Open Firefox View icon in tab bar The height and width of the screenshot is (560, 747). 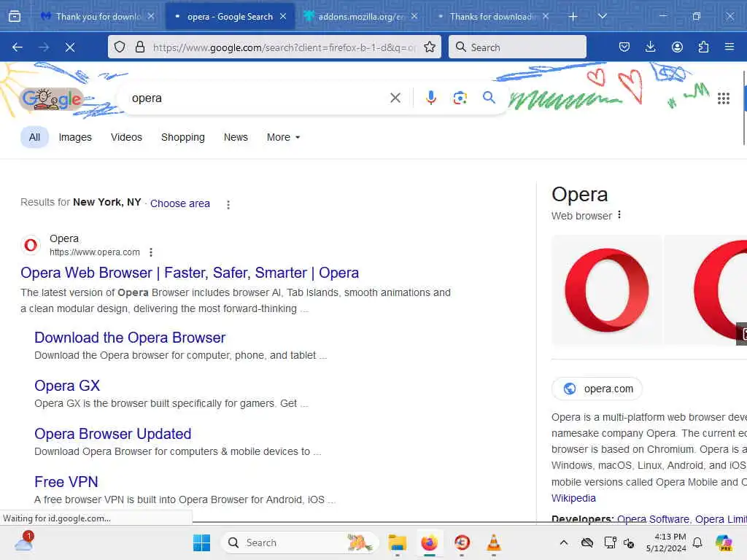[15, 17]
